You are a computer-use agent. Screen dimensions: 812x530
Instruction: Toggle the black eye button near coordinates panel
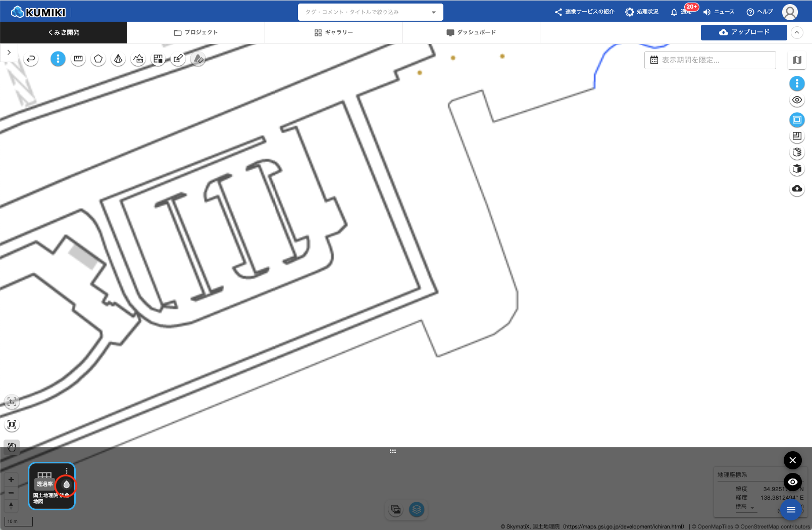(x=792, y=481)
